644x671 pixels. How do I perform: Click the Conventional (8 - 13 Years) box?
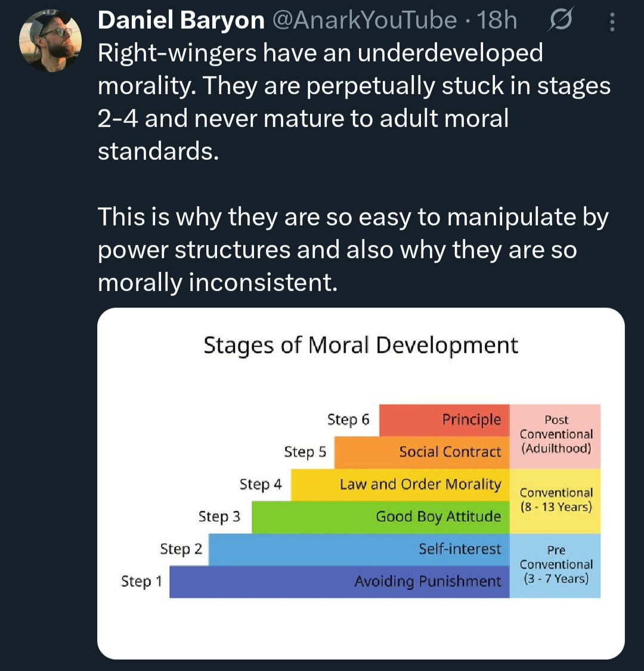[556, 500]
